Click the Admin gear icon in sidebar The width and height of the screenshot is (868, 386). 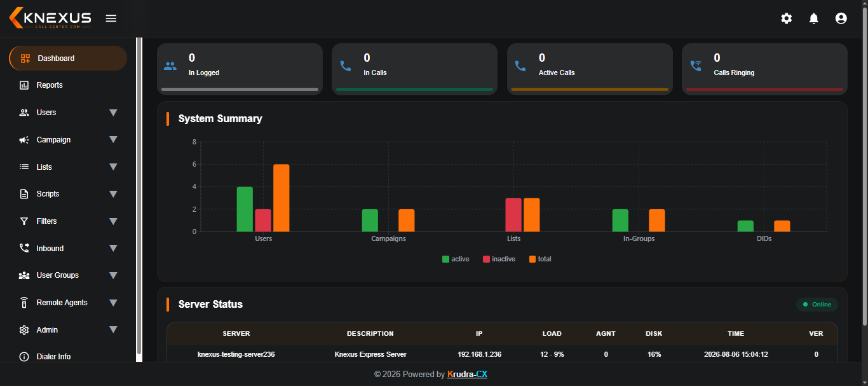(24, 330)
